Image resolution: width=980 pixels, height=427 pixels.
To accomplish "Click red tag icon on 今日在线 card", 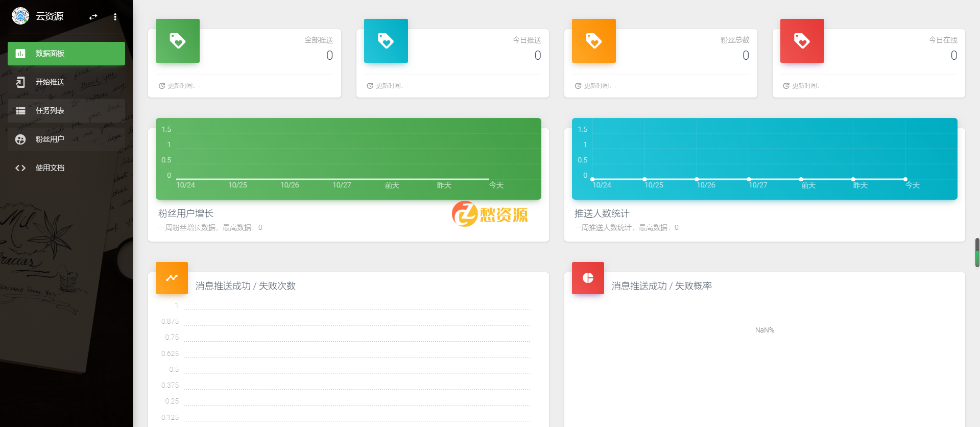I will pos(802,41).
